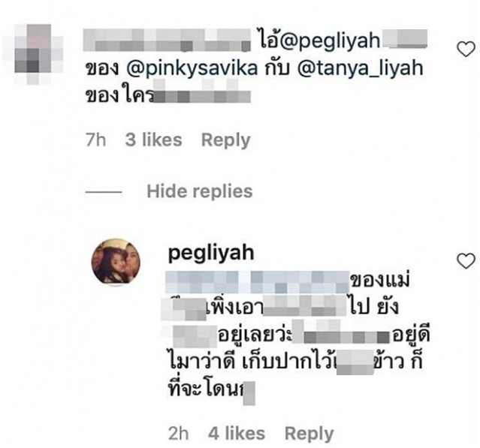Viewport: 480px width, 448px height.
Task: Click the dash line beside Hide replies
Action: (104, 192)
